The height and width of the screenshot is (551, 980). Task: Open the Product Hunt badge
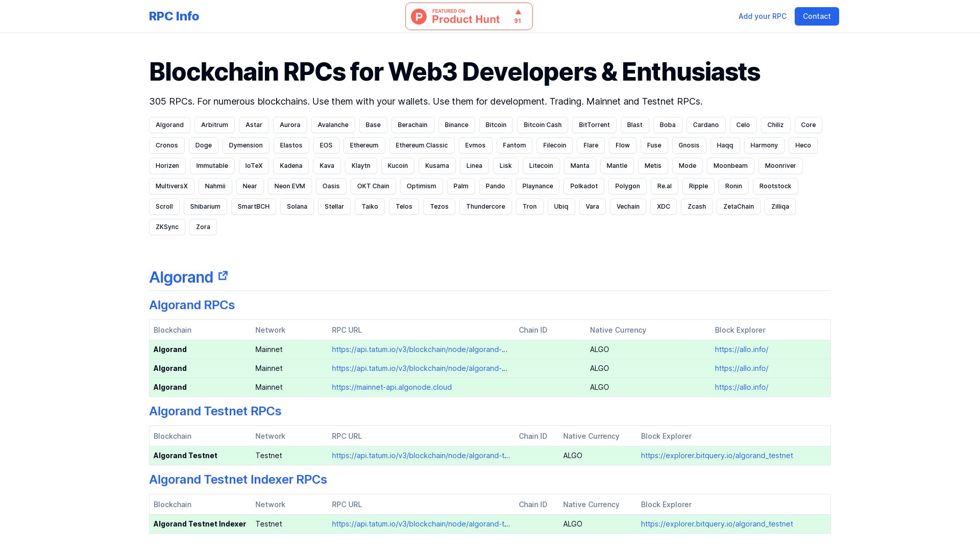tap(469, 16)
